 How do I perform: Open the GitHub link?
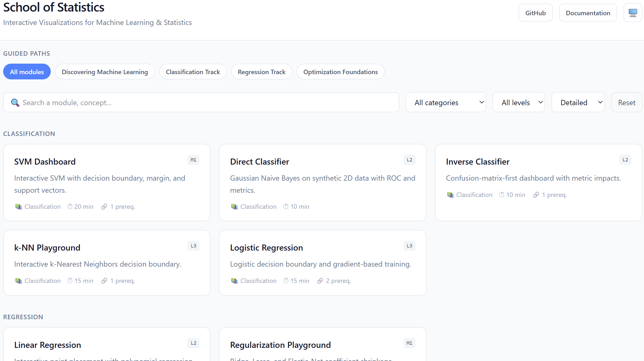(535, 13)
